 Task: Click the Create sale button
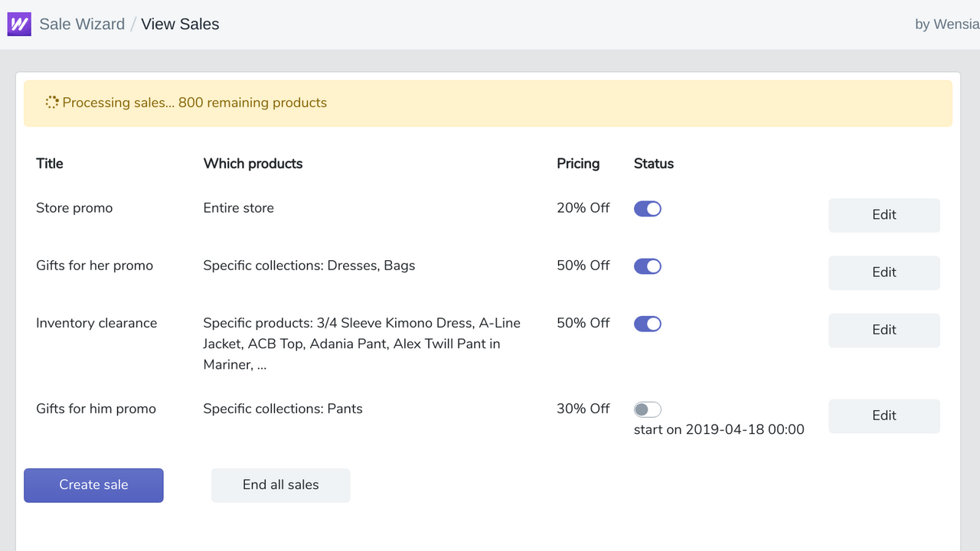pyautogui.click(x=93, y=485)
